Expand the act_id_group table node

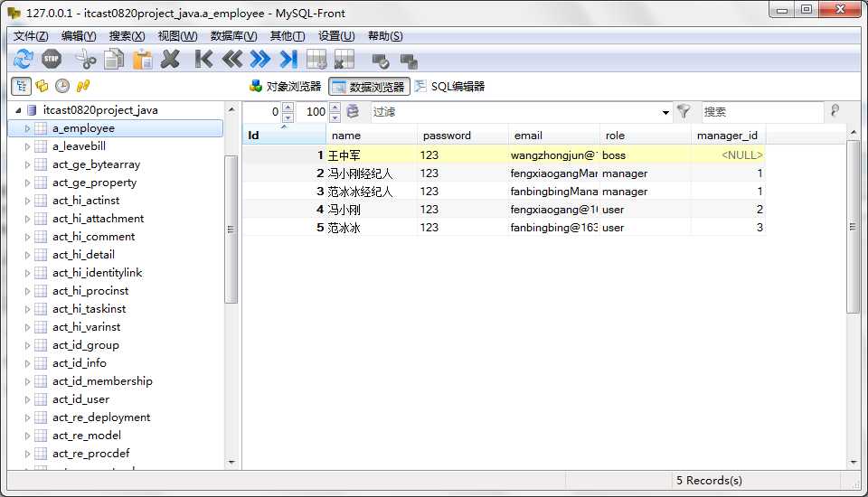point(27,345)
